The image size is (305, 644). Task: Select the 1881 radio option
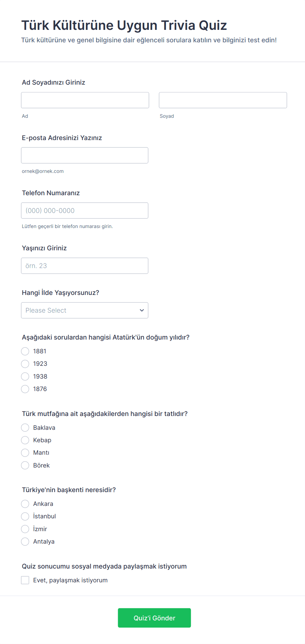pos(25,351)
